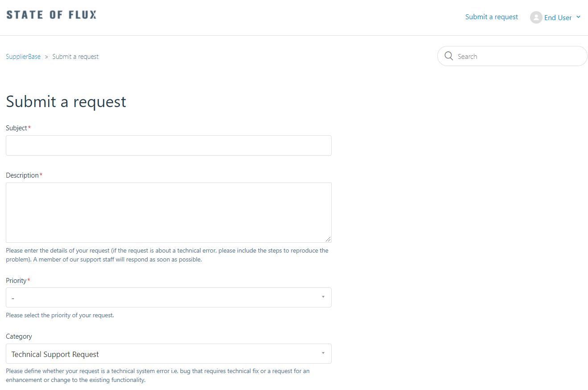Click the Category dropdown arrow

click(x=323, y=353)
